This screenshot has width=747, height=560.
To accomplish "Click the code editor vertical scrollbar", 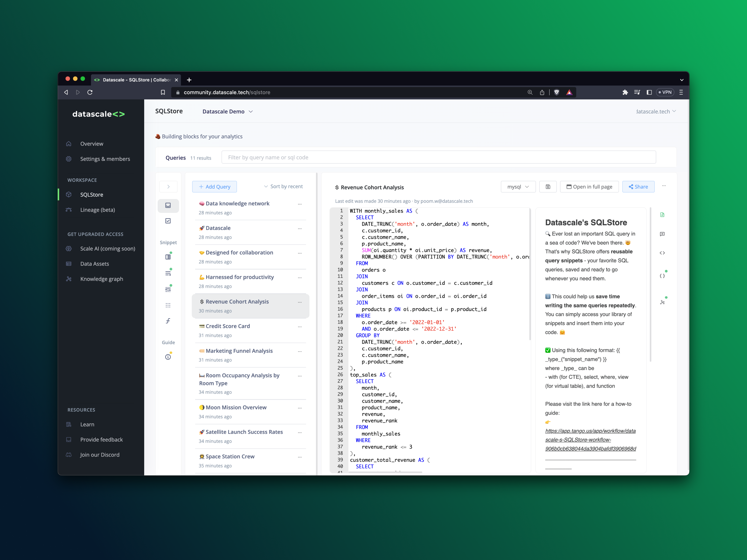I will click(530, 274).
